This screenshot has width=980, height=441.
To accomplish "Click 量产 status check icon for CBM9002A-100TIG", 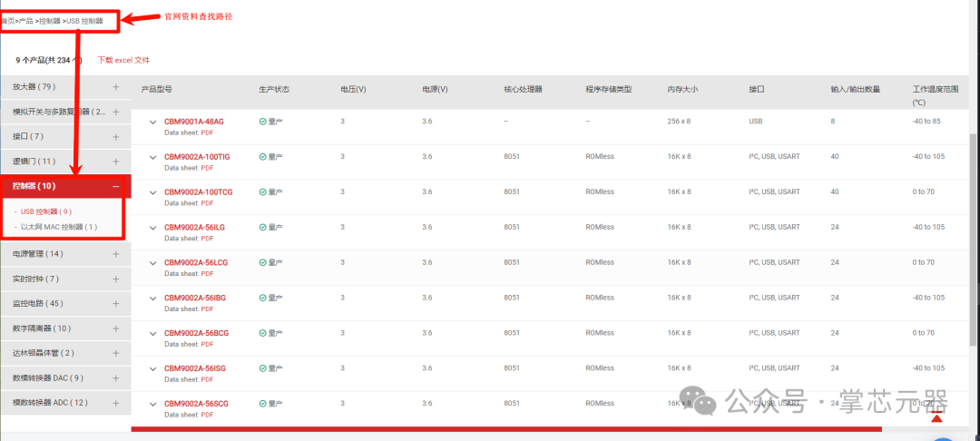I will click(262, 157).
